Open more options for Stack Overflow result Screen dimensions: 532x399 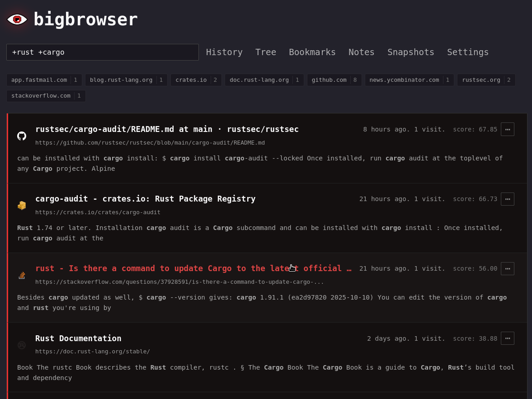tap(507, 268)
